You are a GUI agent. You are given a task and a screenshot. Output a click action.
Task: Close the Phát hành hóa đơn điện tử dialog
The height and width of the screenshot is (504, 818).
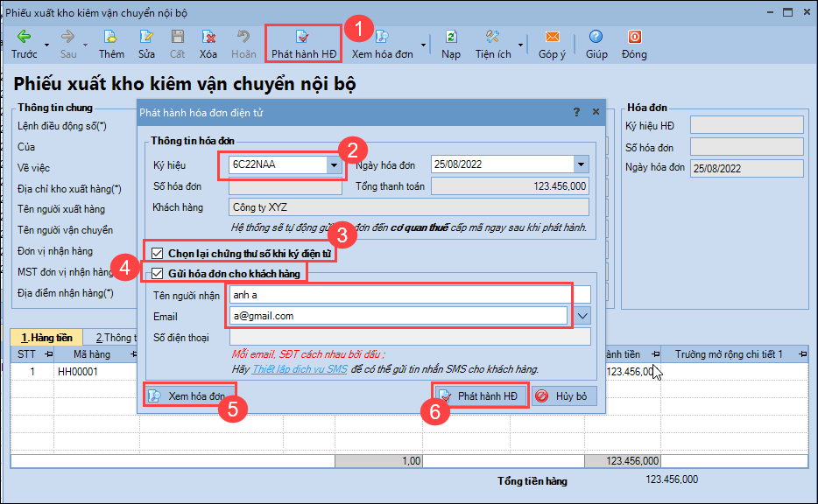[x=596, y=111]
